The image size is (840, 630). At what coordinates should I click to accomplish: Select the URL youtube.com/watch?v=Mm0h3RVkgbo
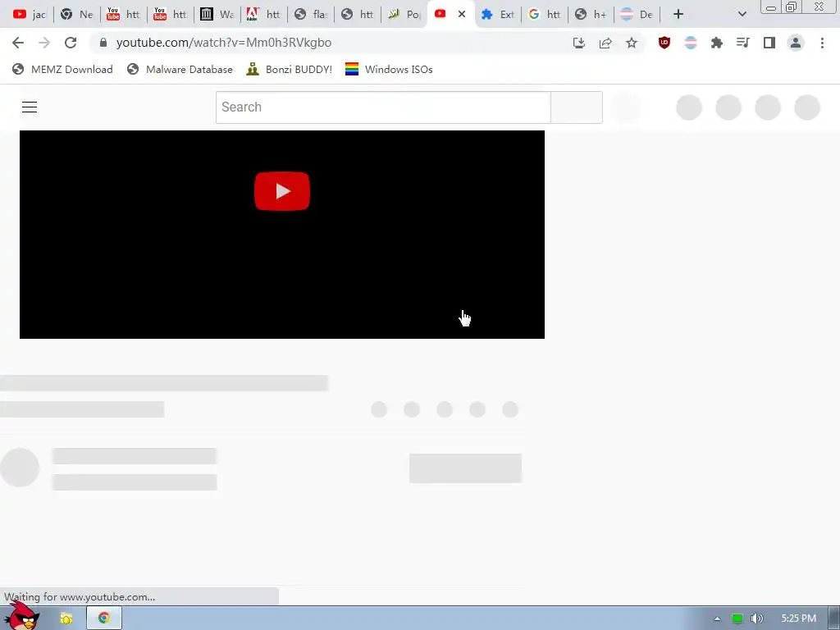pos(223,43)
